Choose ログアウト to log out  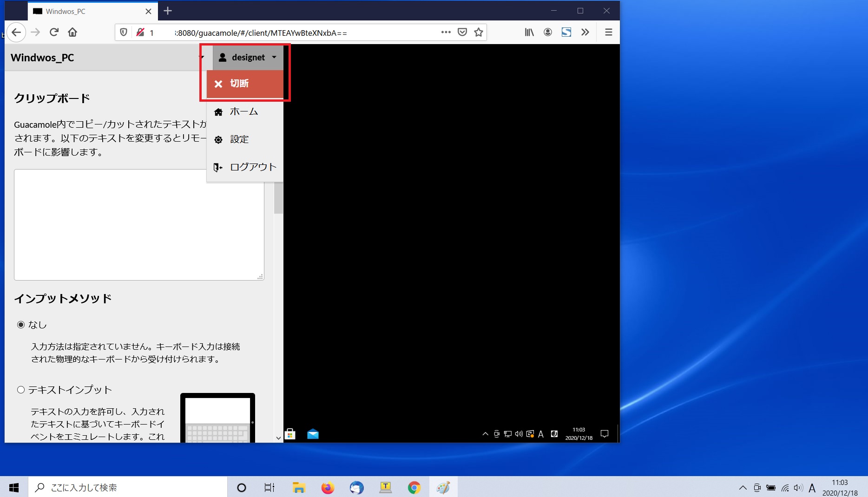(245, 167)
